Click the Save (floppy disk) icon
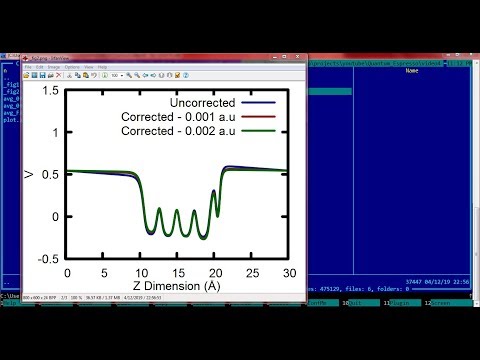This screenshot has width=480, height=360. (42, 76)
